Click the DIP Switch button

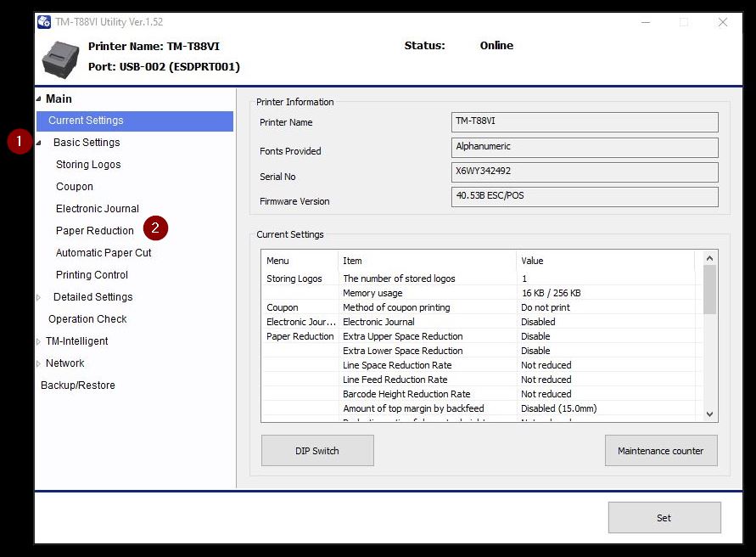(x=317, y=451)
